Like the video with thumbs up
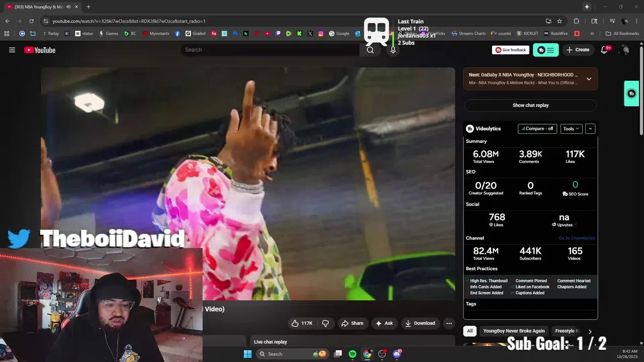 302,323
